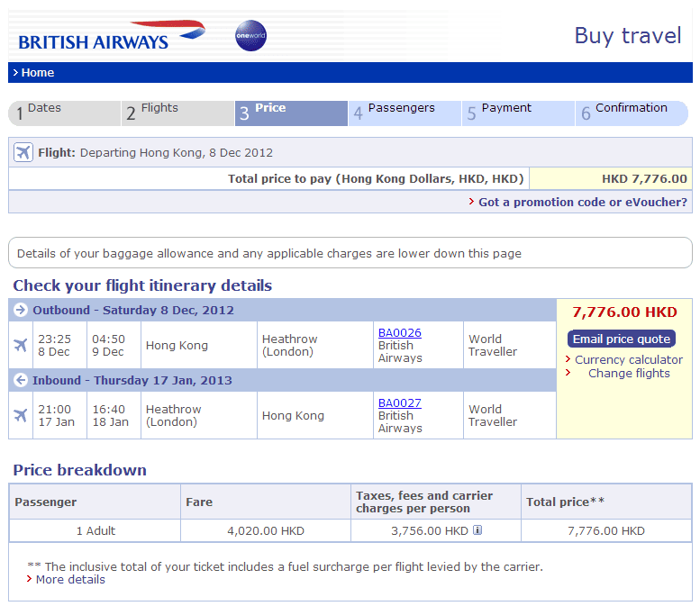Click the oneworld alliance badge
The height and width of the screenshot is (606, 700).
[250, 36]
